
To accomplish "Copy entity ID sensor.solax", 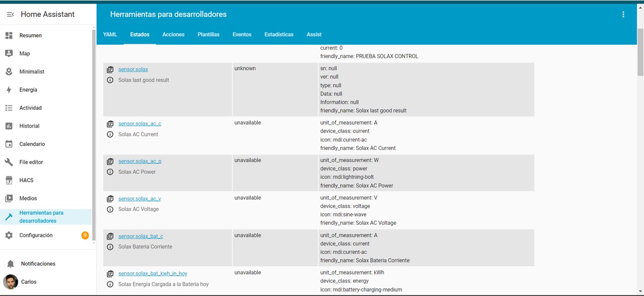I will [x=110, y=69].
